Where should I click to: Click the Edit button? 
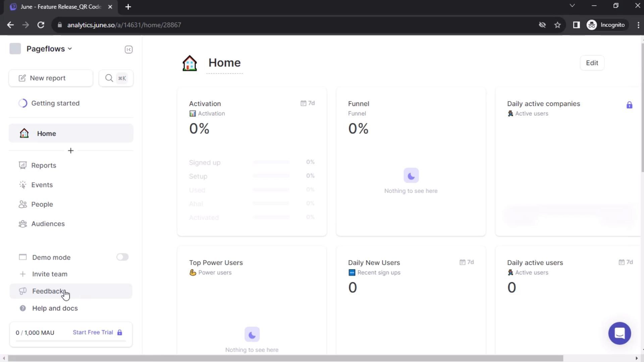click(x=592, y=63)
